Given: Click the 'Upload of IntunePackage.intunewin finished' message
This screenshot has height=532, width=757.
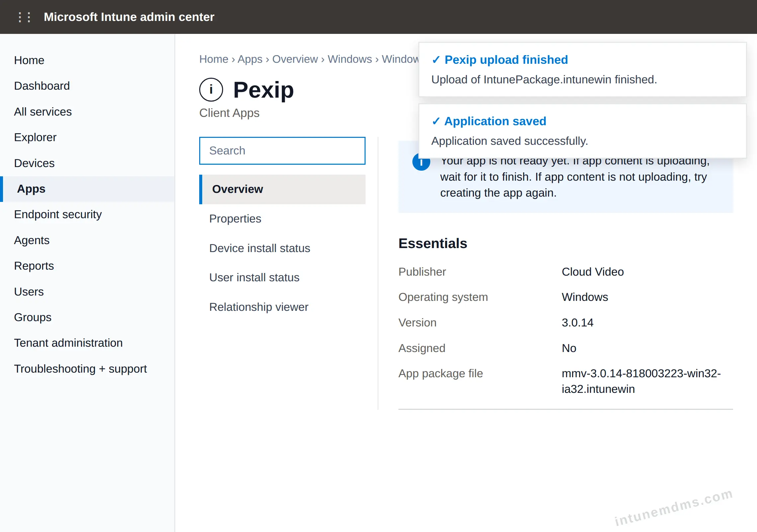Looking at the screenshot, I should tap(544, 79).
